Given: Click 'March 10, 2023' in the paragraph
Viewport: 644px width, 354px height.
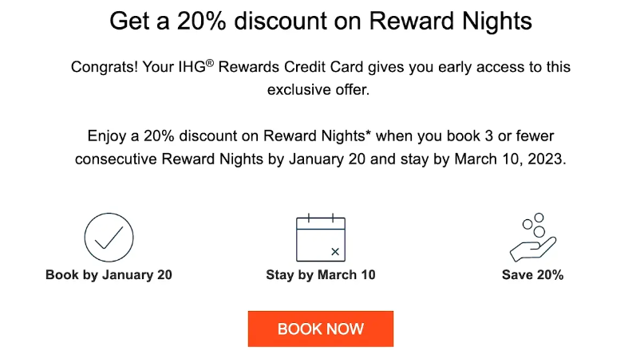Looking at the screenshot, I should pyautogui.click(x=510, y=159).
